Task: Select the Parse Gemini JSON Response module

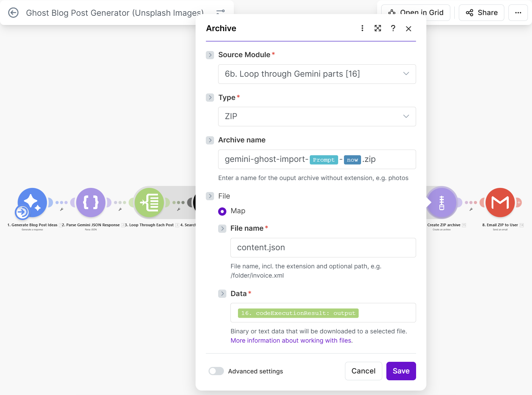Action: pos(91,202)
